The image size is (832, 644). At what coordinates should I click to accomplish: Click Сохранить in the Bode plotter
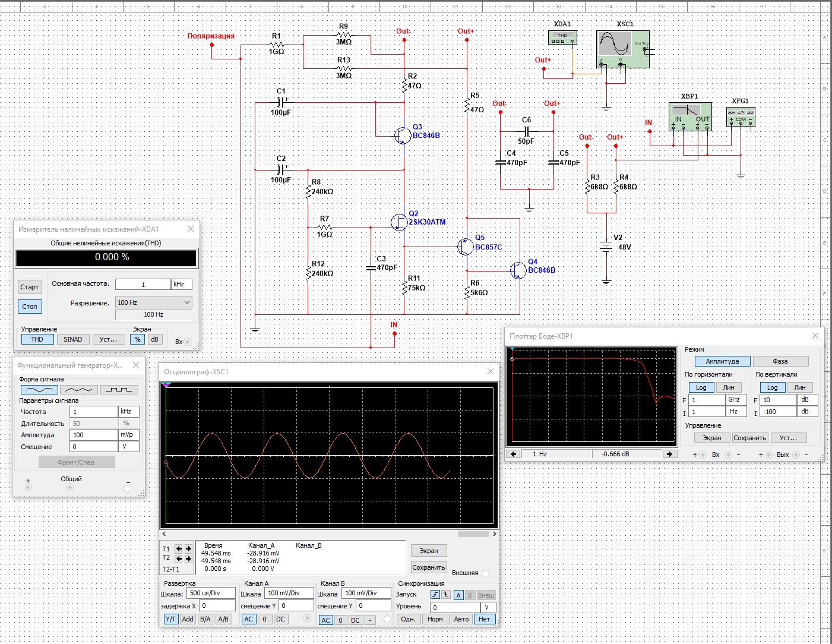[x=750, y=438]
